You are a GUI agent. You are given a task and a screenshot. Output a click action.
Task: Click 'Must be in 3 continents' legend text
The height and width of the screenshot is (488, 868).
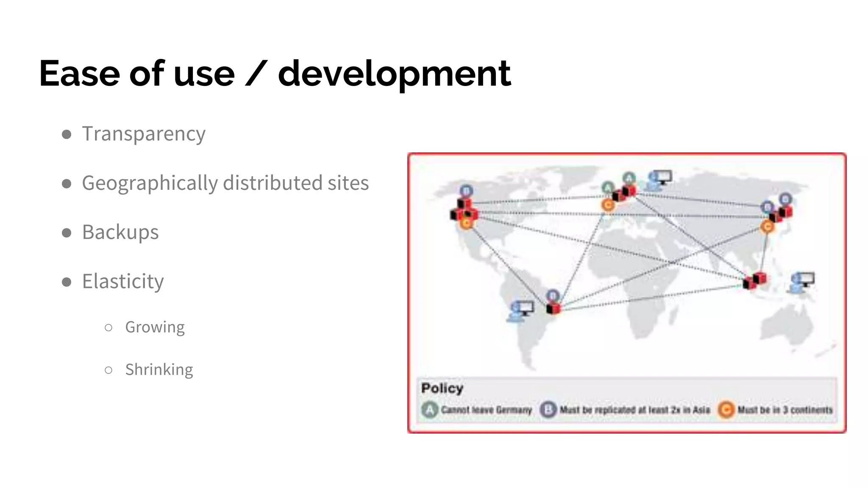pos(785,410)
